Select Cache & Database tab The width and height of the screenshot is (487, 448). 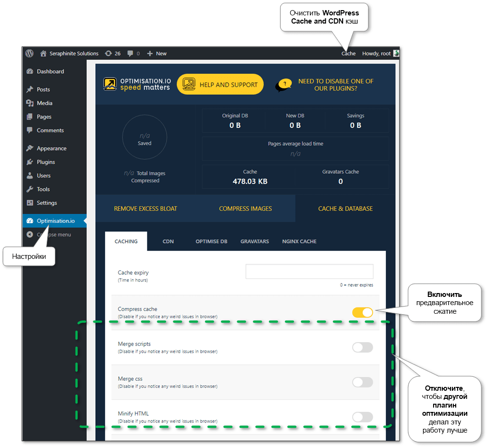coord(346,209)
